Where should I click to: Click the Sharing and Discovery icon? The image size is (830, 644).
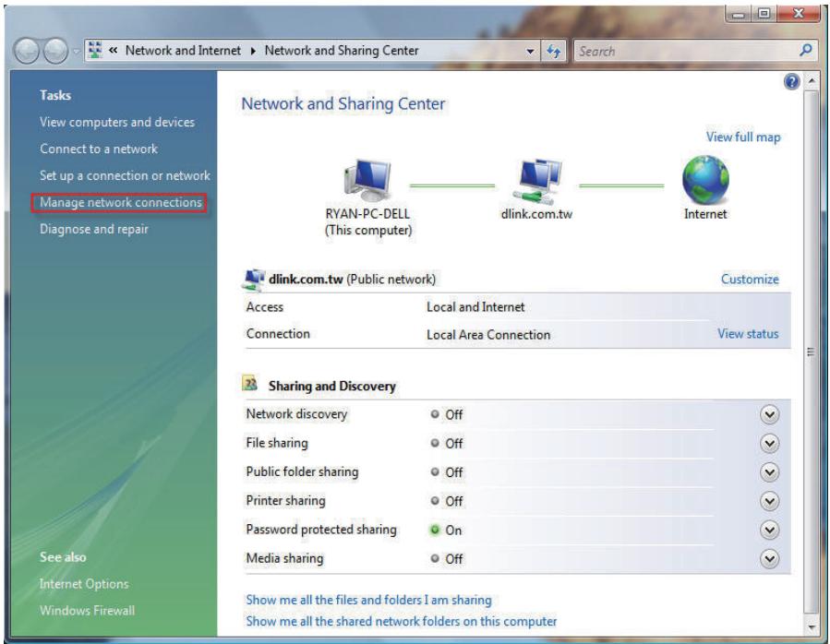(250, 384)
